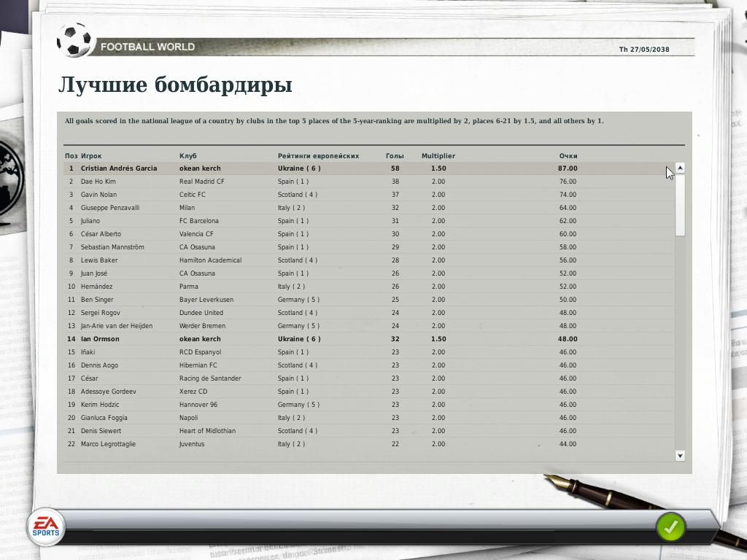The height and width of the screenshot is (560, 747).
Task: Sort by the Голы column header
Action: point(395,156)
